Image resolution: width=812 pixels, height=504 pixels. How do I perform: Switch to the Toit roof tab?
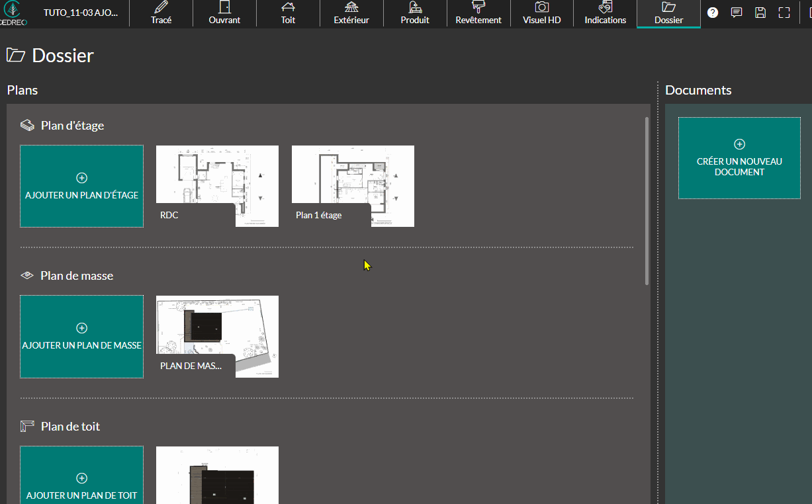pyautogui.click(x=288, y=13)
